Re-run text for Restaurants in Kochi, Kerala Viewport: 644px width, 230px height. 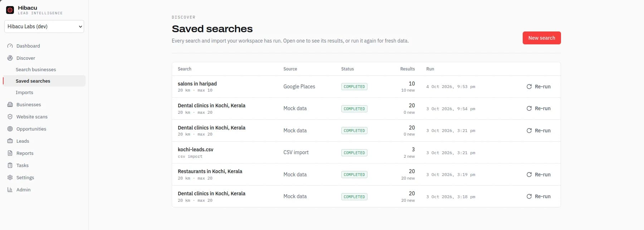click(x=543, y=175)
